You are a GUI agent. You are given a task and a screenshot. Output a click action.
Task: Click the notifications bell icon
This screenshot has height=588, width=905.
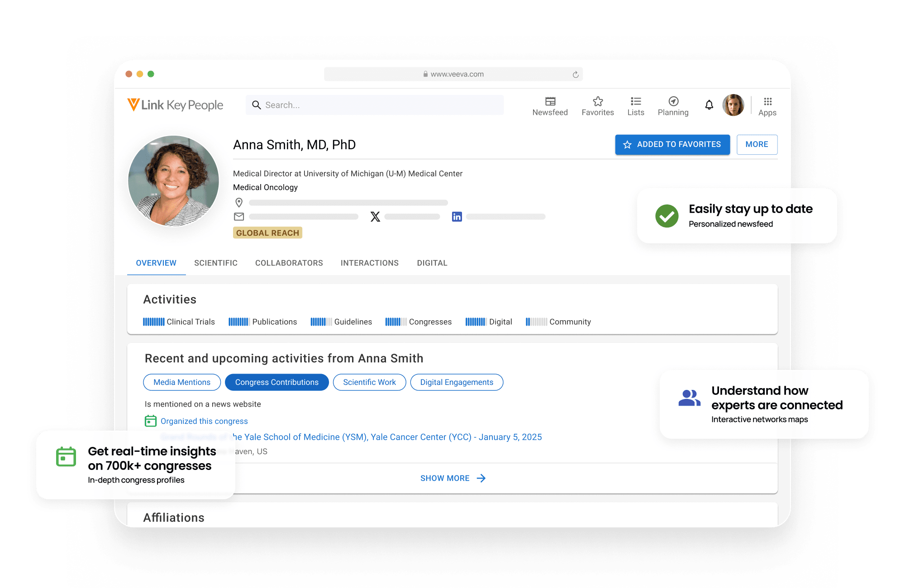tap(709, 105)
